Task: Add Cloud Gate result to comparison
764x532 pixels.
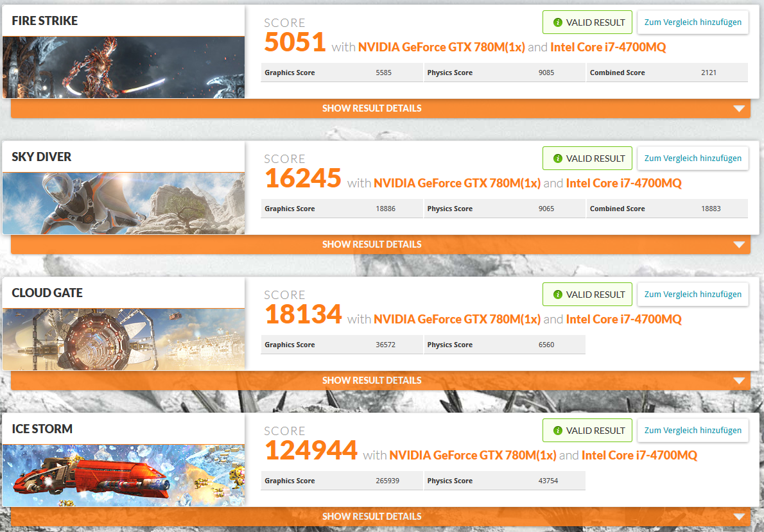Action: click(x=693, y=295)
